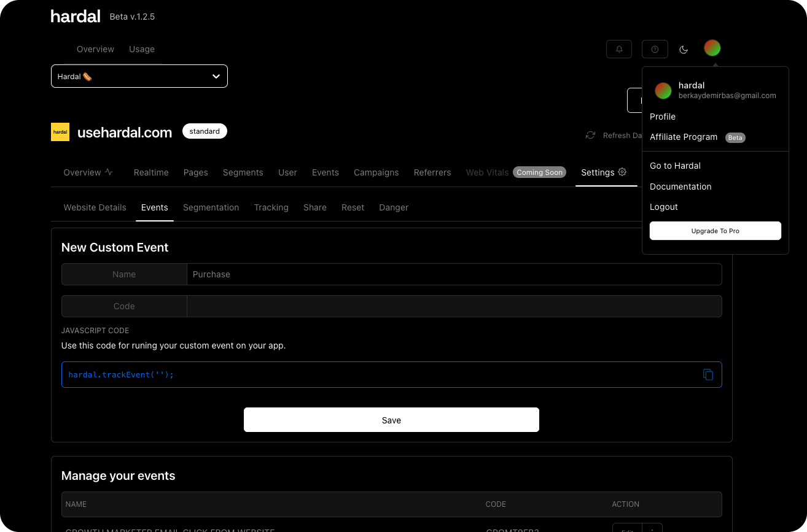
Task: Select Profile in account menu
Action: tap(663, 117)
